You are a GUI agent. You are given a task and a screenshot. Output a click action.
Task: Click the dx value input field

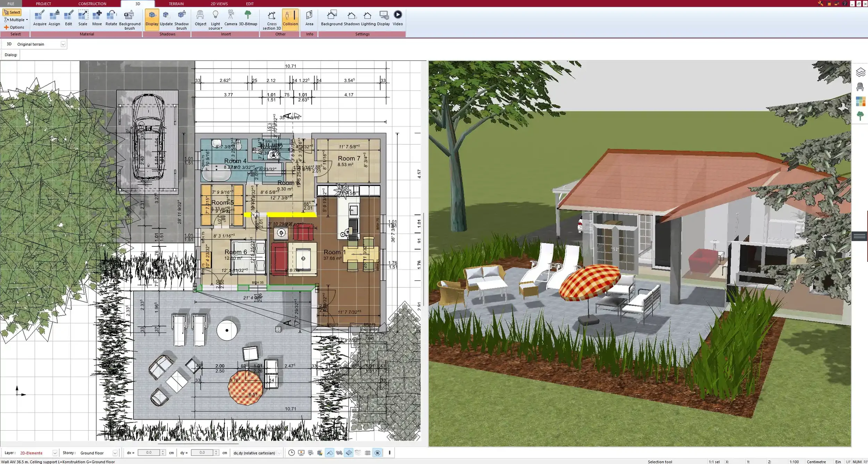click(x=149, y=453)
